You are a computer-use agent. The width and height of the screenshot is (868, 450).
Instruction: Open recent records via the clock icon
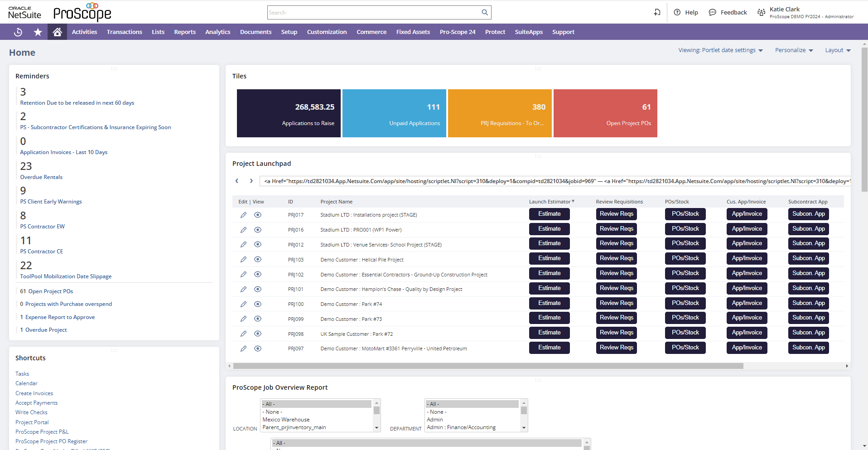18,32
